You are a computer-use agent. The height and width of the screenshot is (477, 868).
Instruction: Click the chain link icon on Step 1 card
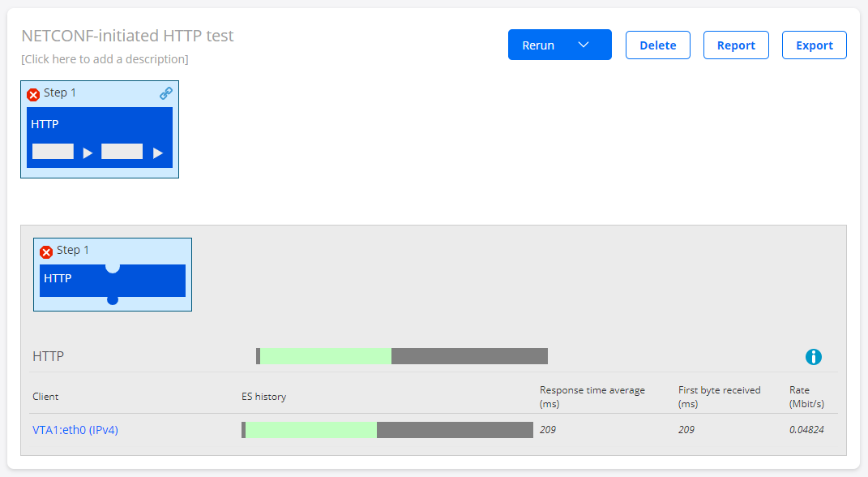(166, 92)
